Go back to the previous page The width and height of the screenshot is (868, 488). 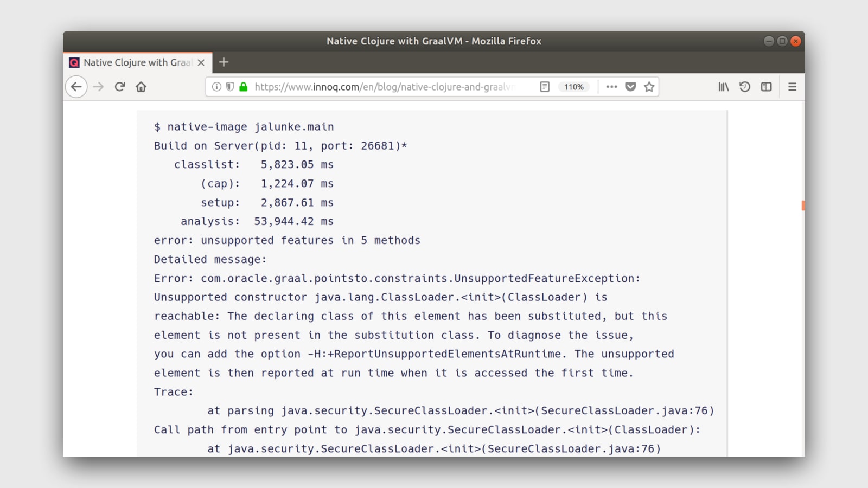point(76,87)
